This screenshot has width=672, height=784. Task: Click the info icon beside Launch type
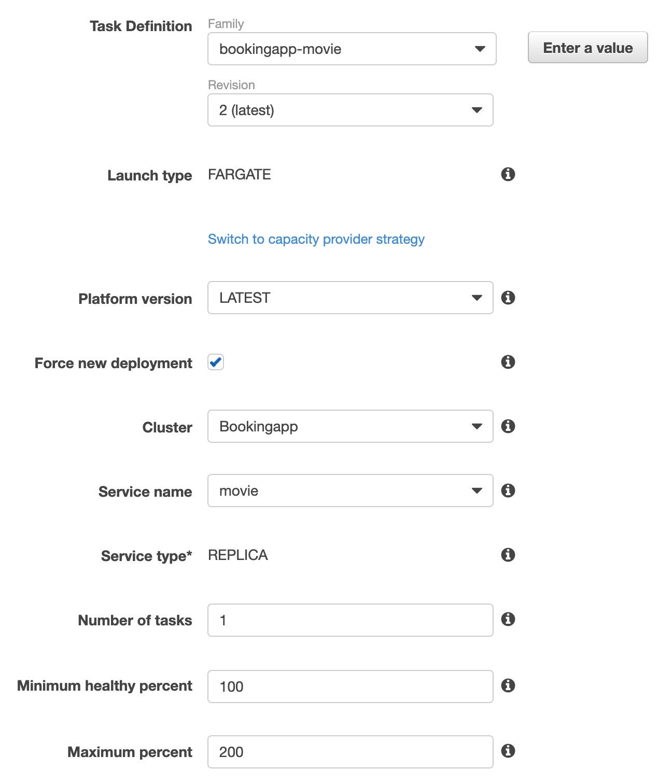[508, 174]
